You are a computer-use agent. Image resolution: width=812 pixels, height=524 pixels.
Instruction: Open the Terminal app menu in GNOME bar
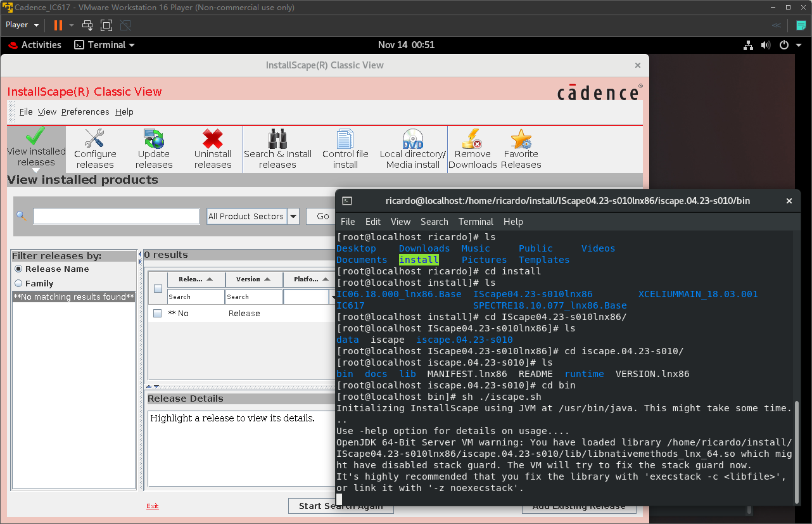coord(105,45)
